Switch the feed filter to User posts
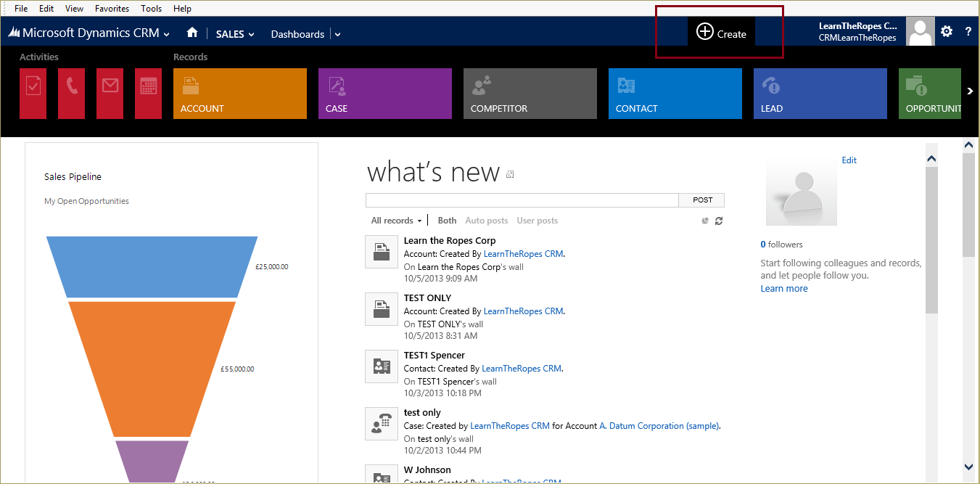The width and height of the screenshot is (980, 484). pyautogui.click(x=537, y=220)
